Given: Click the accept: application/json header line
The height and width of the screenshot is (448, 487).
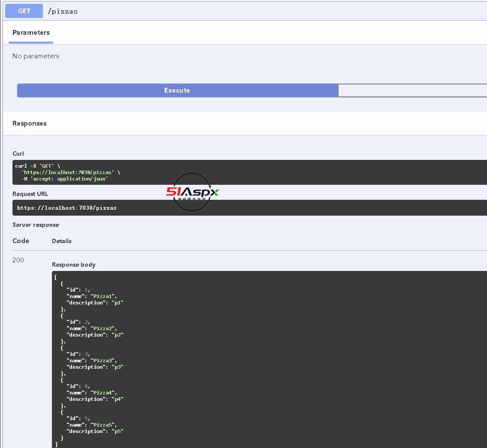Looking at the screenshot, I should [x=69, y=179].
